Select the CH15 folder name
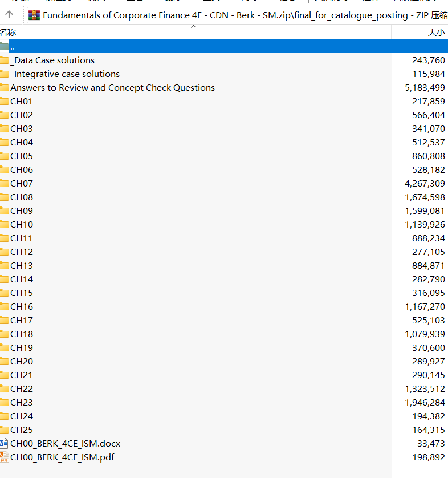The width and height of the screenshot is (448, 478). [x=22, y=293]
